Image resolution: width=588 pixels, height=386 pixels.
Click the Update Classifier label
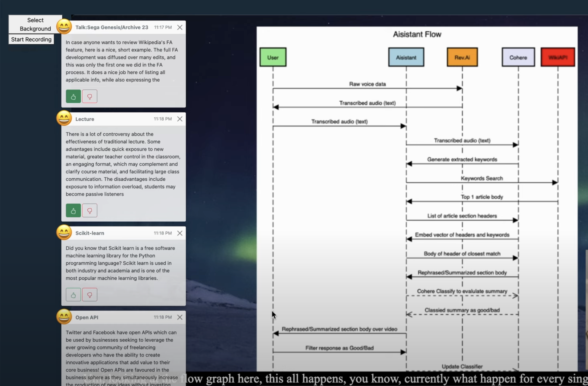(x=462, y=367)
